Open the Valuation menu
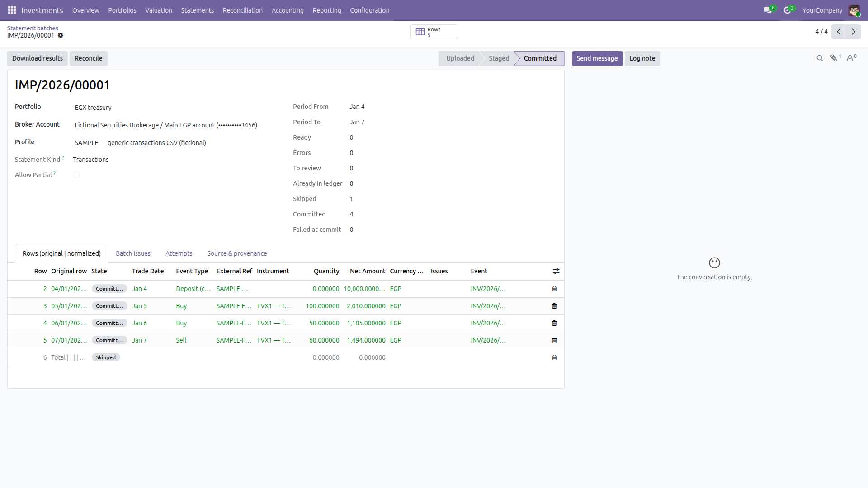This screenshot has height=488, width=868. pyautogui.click(x=158, y=10)
